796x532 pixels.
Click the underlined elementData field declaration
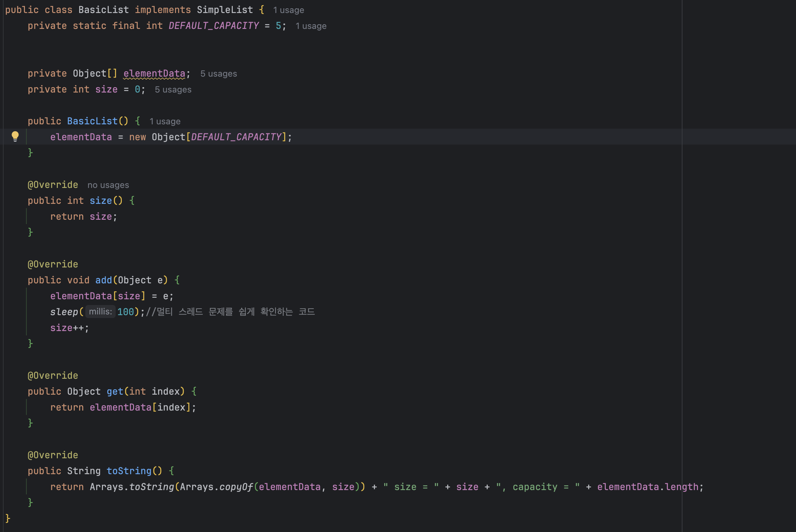[x=154, y=74]
